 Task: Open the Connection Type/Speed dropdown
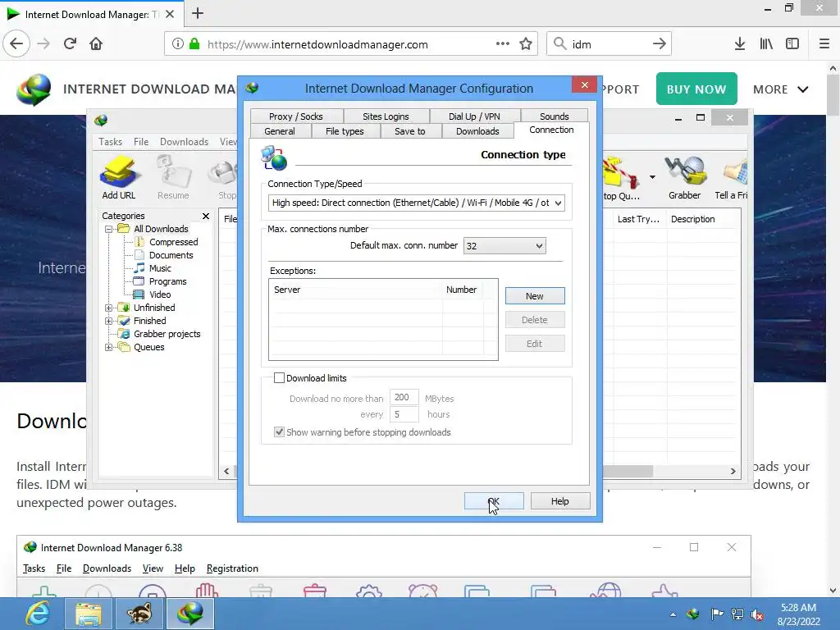416,203
